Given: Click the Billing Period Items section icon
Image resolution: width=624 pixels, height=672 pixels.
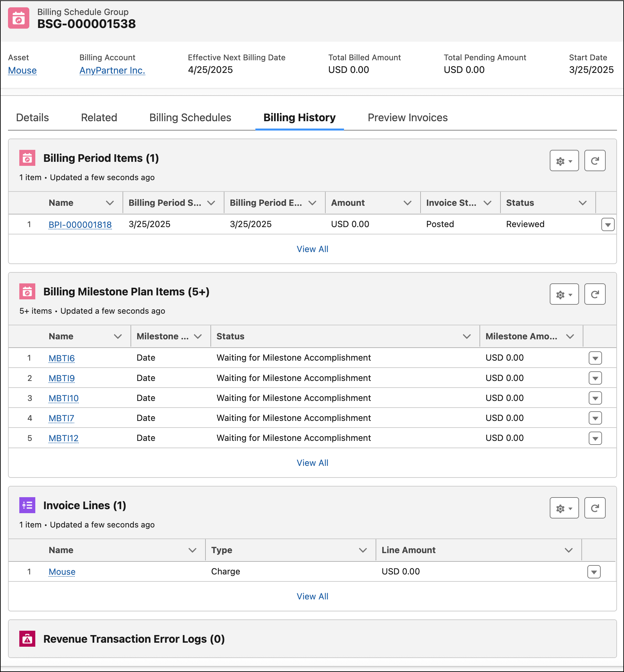Looking at the screenshot, I should (x=27, y=158).
